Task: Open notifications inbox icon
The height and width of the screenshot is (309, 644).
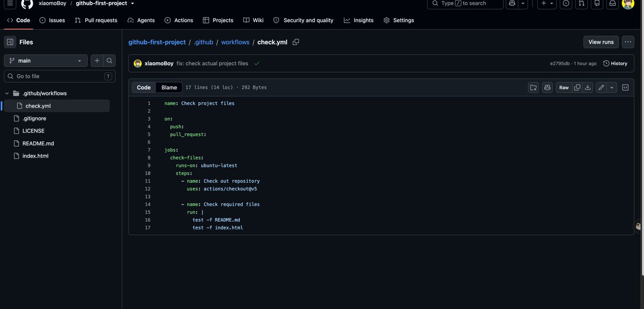Action: point(612,3)
